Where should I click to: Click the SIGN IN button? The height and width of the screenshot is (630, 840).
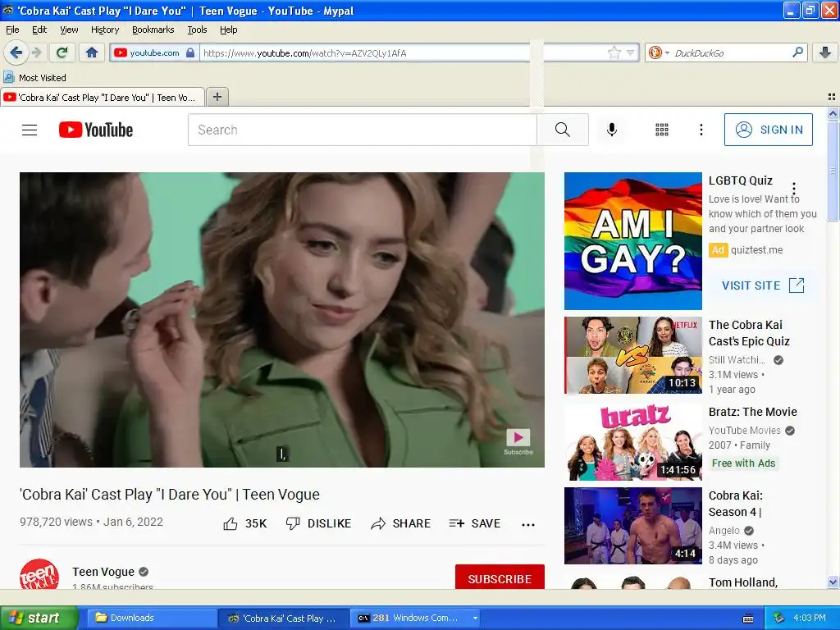(x=768, y=130)
